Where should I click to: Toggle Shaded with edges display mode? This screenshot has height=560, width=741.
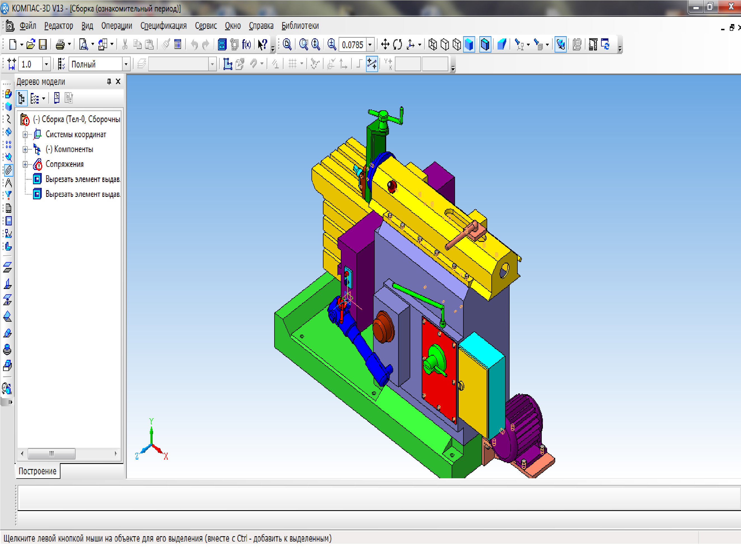pos(485,44)
